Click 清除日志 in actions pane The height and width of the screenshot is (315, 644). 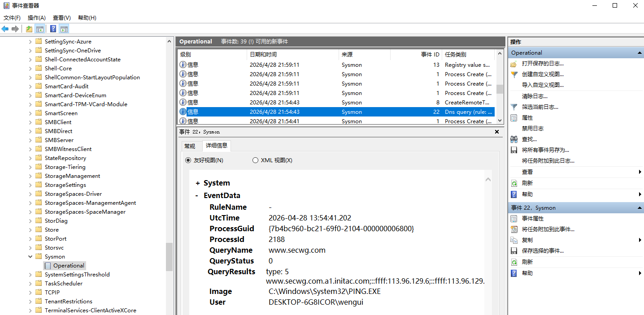point(534,96)
